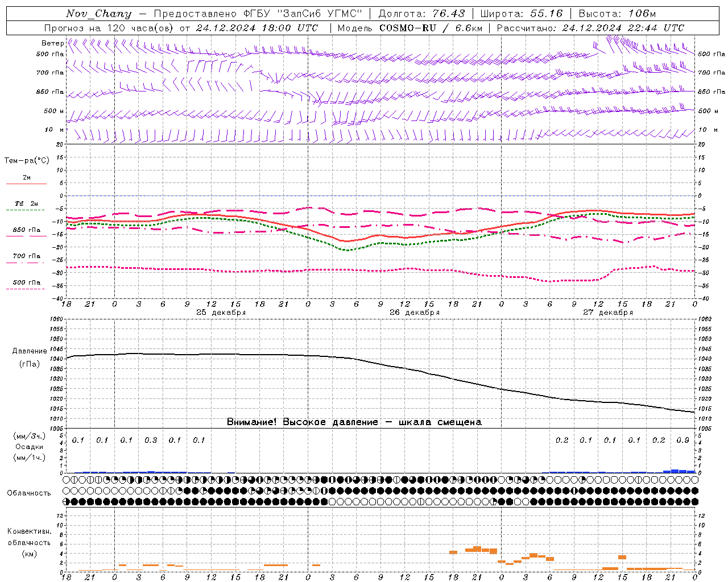The width and height of the screenshot is (728, 582).
Task: Click the station name Nov_Chany in header
Action: pos(98,14)
